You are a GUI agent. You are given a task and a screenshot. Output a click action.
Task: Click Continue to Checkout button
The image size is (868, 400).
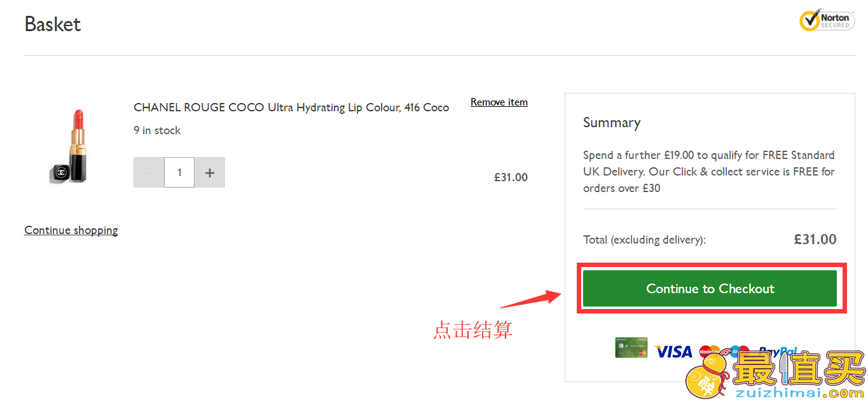coord(710,289)
